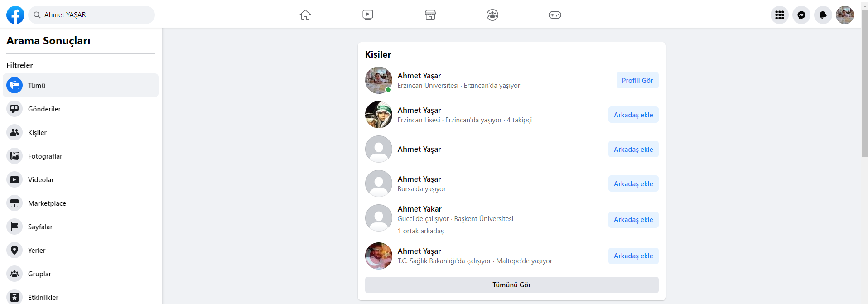Open account profile picture menu

tap(845, 15)
